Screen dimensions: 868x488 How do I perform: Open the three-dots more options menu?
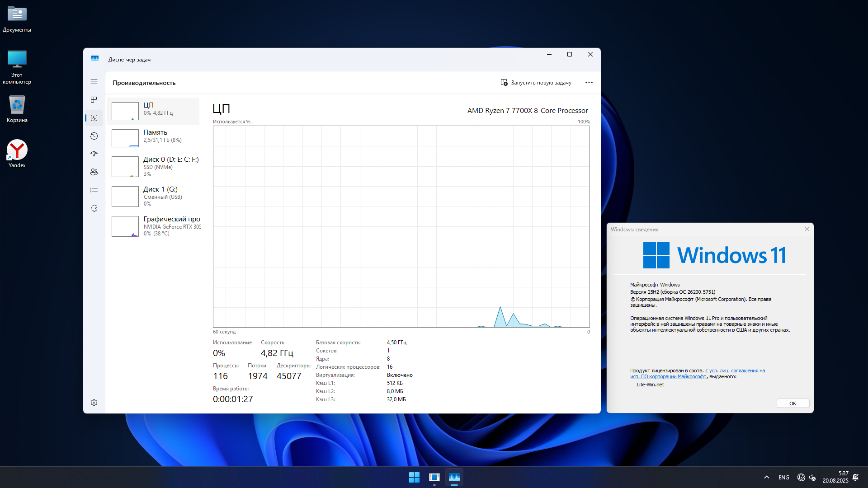(589, 83)
